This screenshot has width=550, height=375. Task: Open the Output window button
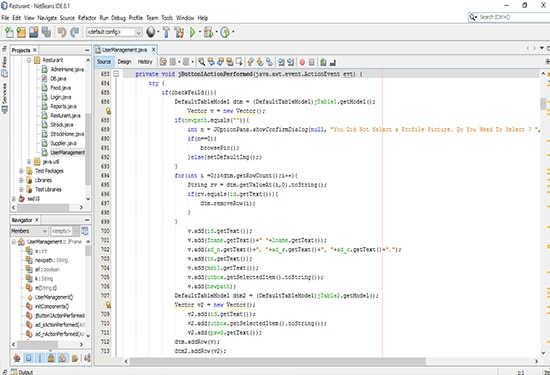coord(22,372)
